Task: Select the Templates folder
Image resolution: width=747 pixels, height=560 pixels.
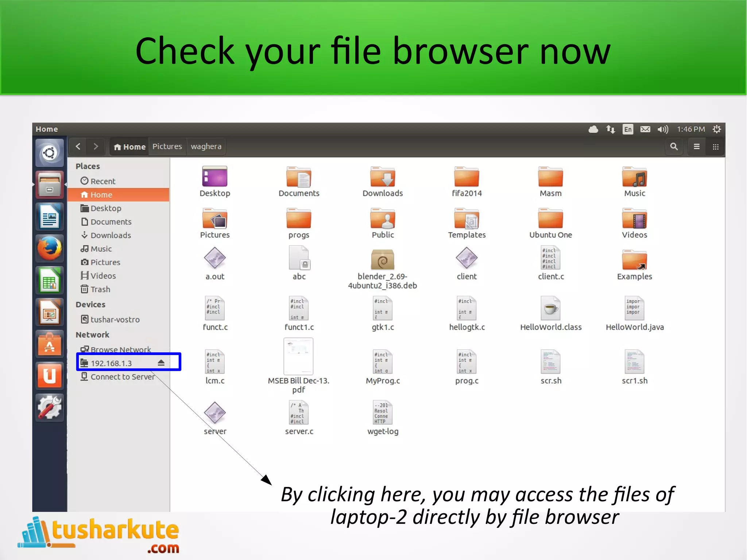Action: 467,223
